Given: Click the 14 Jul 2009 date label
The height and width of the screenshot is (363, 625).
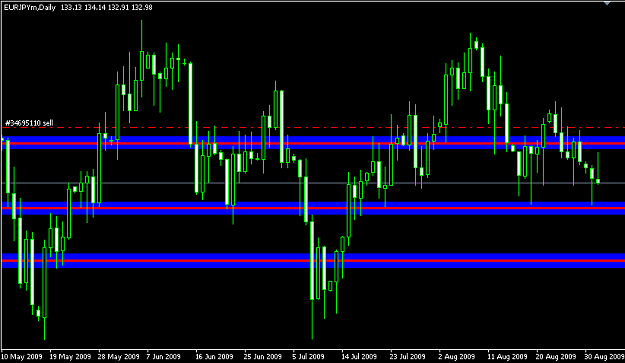Looking at the screenshot, I should [360, 357].
